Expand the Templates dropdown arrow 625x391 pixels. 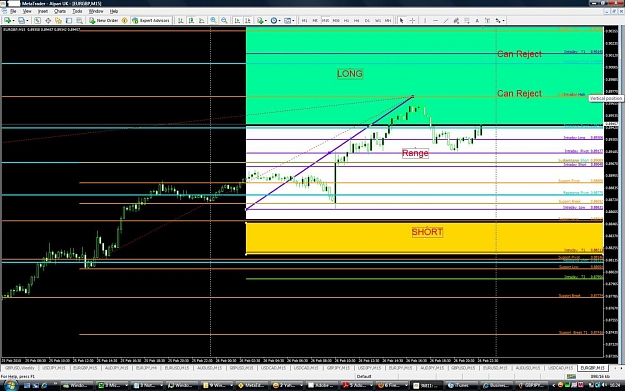point(293,20)
